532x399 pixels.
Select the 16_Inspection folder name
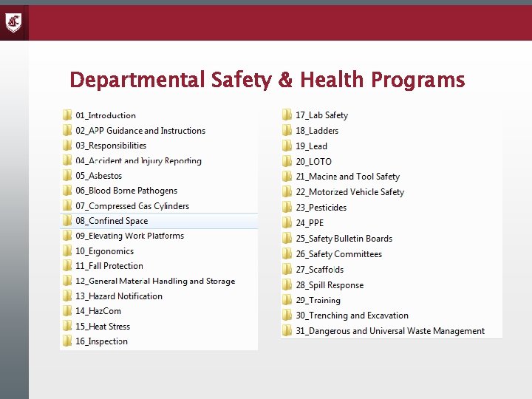[x=101, y=341]
